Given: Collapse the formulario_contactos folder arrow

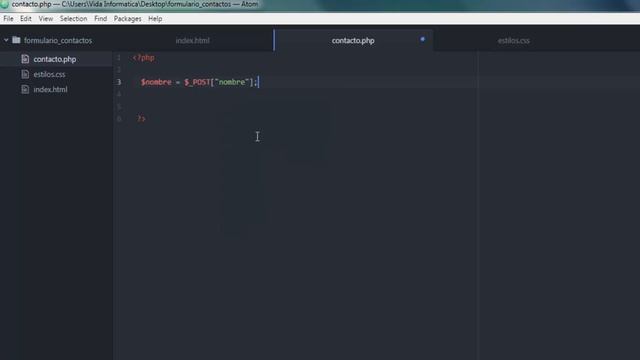Looking at the screenshot, I should click(6, 40).
